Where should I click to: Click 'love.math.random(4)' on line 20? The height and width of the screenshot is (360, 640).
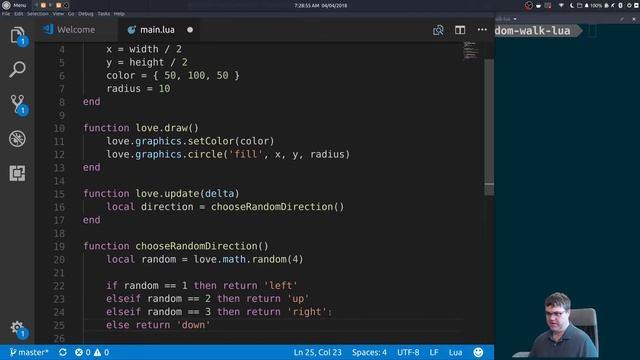249,259
